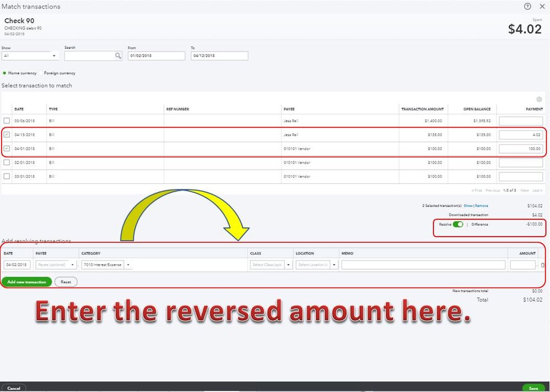
Task: Delete the resolving transaction with trash icon
Action: coord(543,265)
